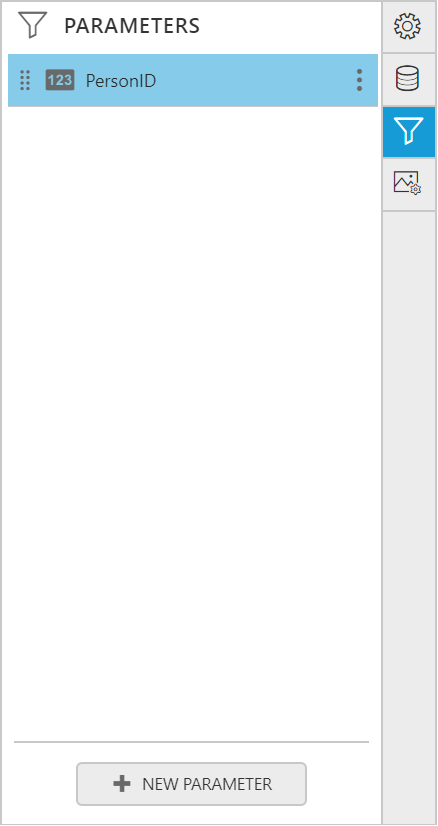This screenshot has width=438, height=826.
Task: Click header area right of PARAMETERS title
Action: 290,25
